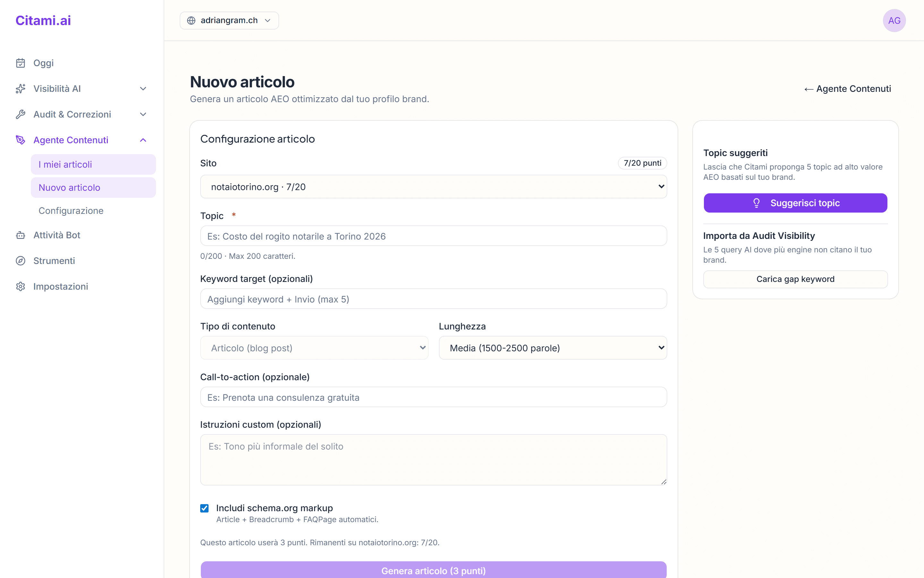Image resolution: width=924 pixels, height=578 pixels.
Task: Open the adriangram.ch site dropdown
Action: (229, 20)
